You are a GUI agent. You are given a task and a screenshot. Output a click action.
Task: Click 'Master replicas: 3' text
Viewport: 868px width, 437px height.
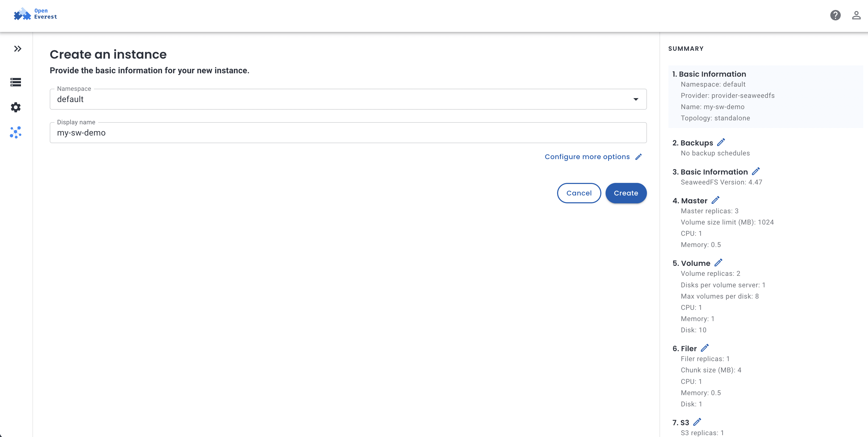[x=710, y=211]
